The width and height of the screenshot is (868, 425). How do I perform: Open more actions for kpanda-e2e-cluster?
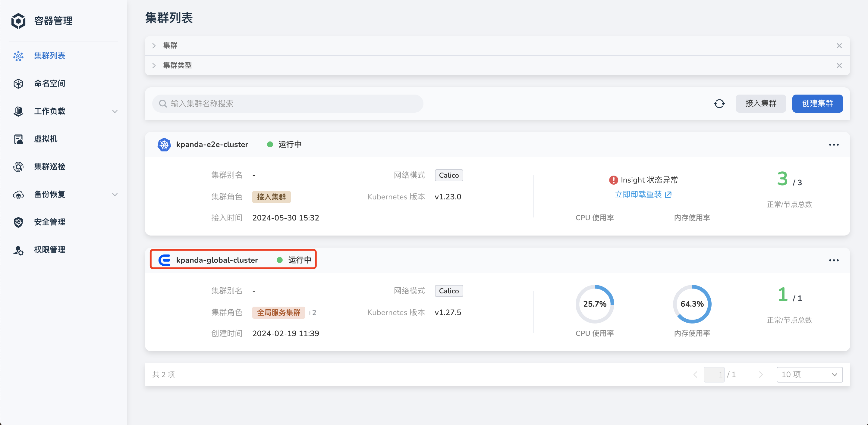pos(834,145)
